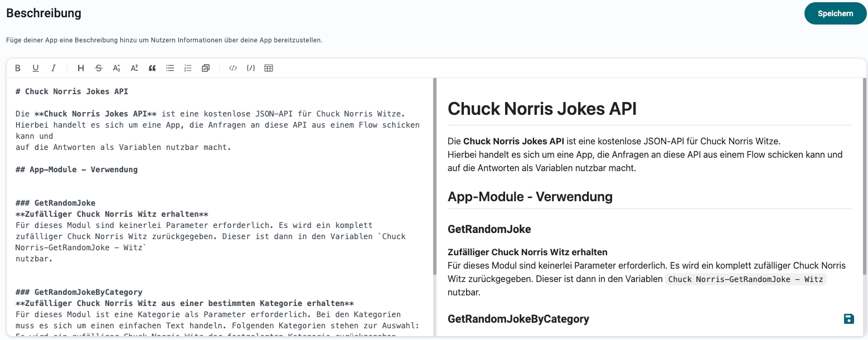Viewport: 868px width, 340px height.
Task: Insert a numbered list
Action: (188, 68)
